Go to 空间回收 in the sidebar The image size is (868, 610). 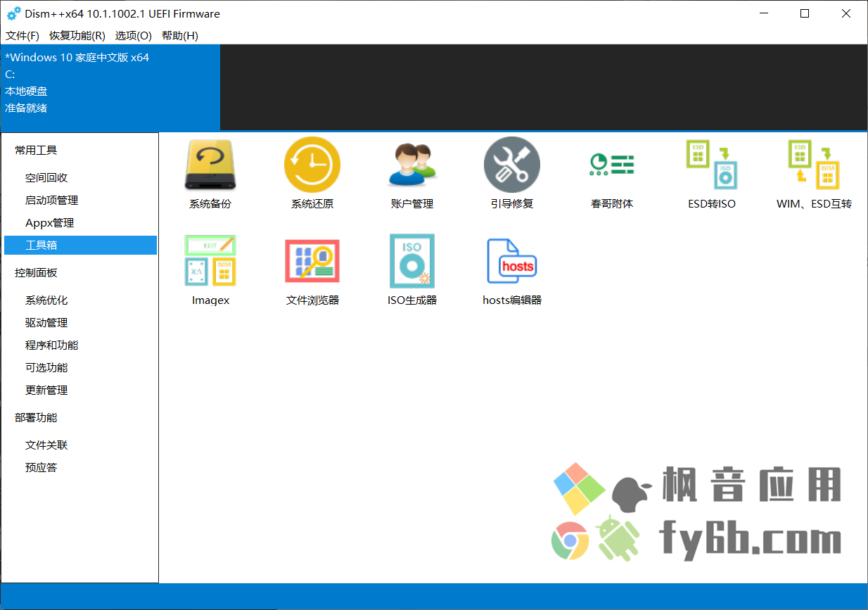click(x=80, y=178)
